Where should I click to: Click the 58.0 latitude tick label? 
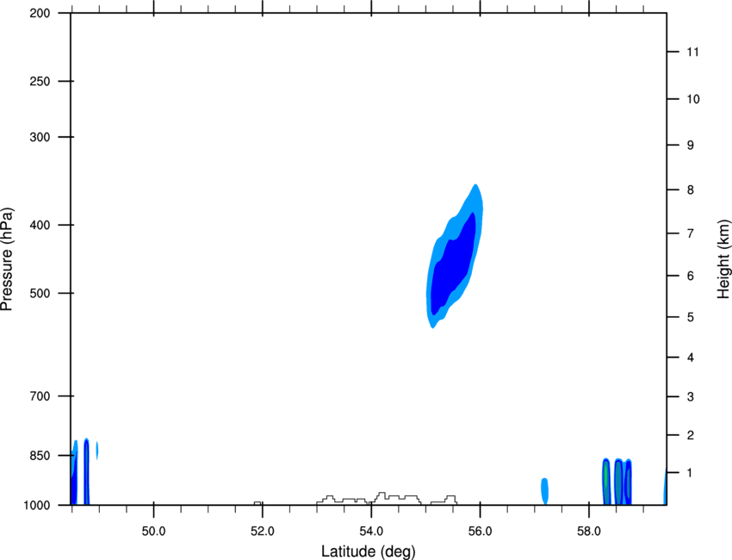pos(589,532)
